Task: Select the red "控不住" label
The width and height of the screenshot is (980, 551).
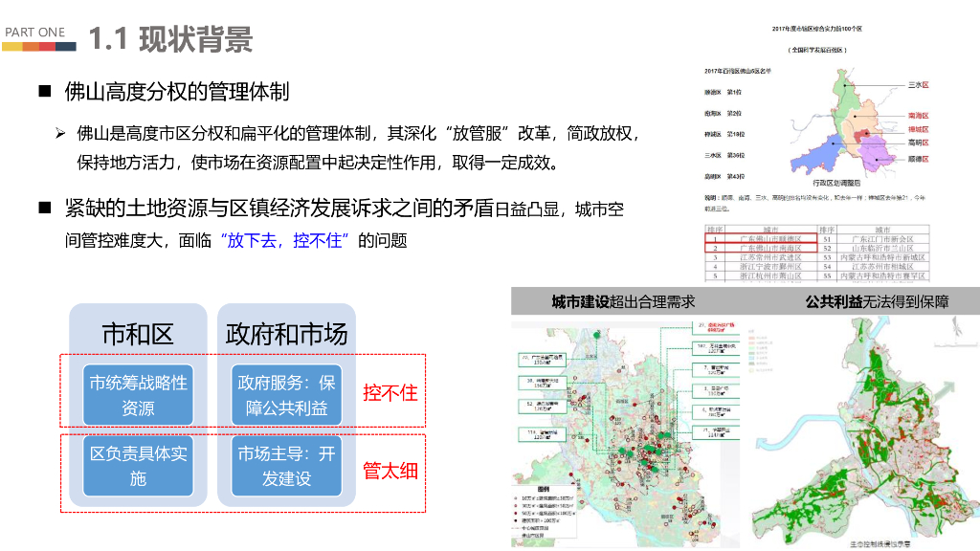Action: point(390,393)
